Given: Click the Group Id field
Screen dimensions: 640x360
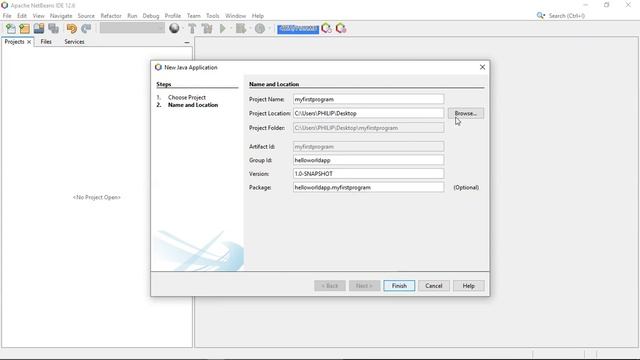Looking at the screenshot, I should 368,160.
